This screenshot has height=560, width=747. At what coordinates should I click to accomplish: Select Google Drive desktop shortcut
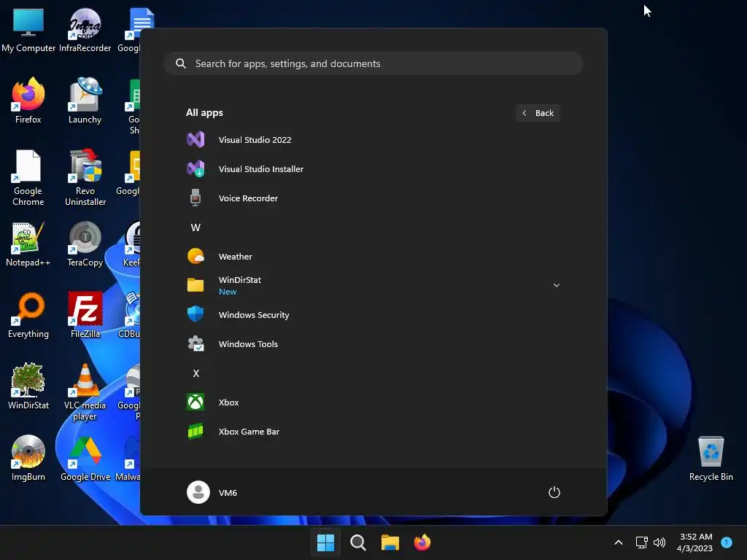pos(85,458)
